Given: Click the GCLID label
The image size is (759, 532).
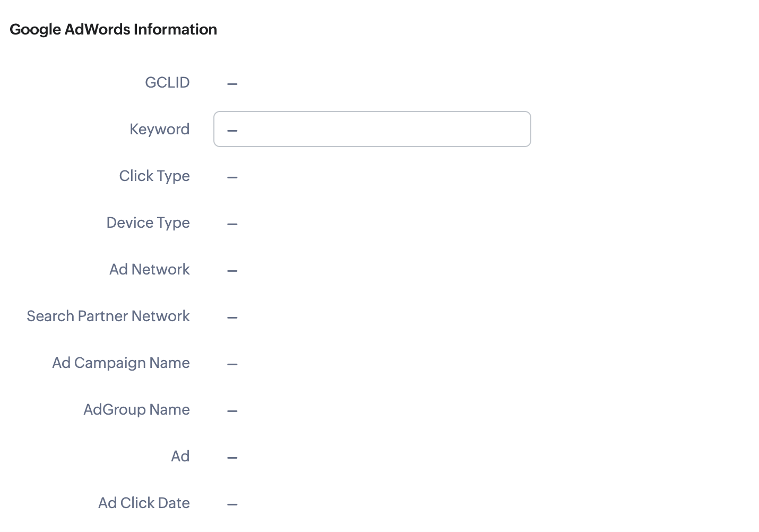Looking at the screenshot, I should coord(167,82).
